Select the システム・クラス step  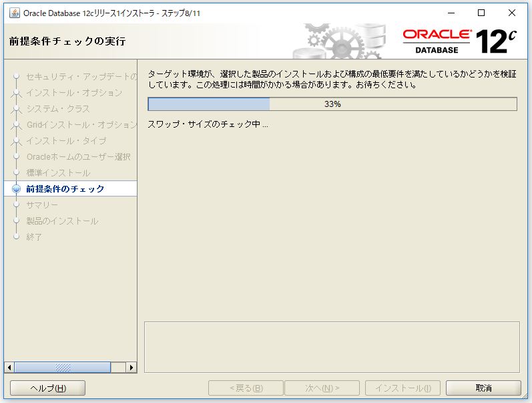[x=58, y=109]
